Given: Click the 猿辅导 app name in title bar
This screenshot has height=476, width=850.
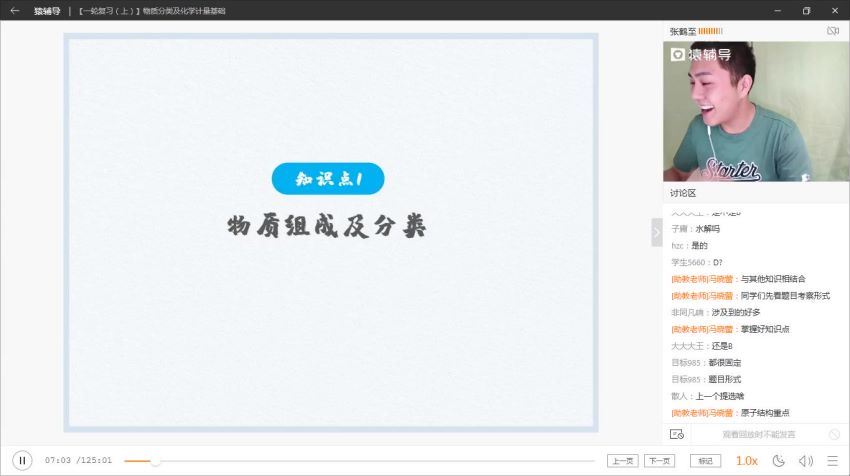Looking at the screenshot, I should (47, 11).
